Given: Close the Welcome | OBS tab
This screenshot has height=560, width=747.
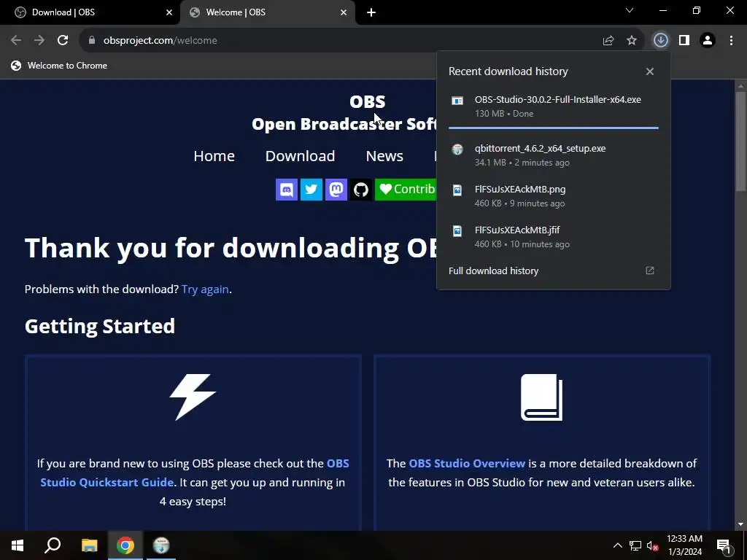Looking at the screenshot, I should coord(344,12).
